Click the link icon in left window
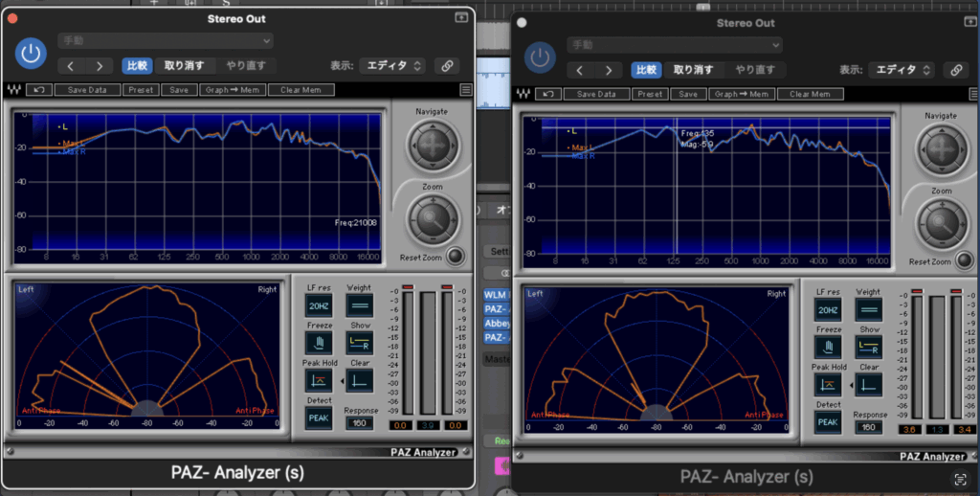Screen dimensions: 980x496 click(447, 66)
